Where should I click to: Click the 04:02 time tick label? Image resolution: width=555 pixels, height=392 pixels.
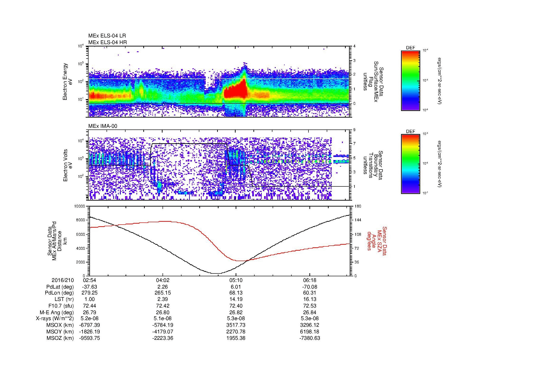click(163, 280)
